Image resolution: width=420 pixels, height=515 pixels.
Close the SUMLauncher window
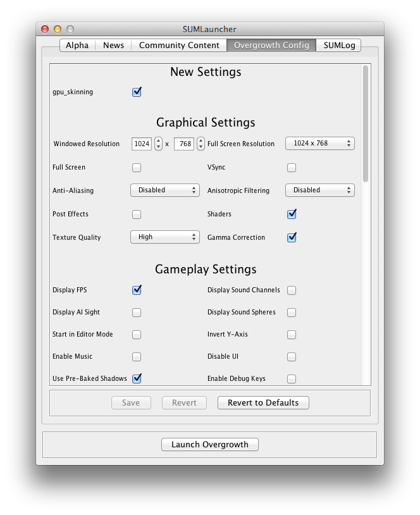[45, 29]
